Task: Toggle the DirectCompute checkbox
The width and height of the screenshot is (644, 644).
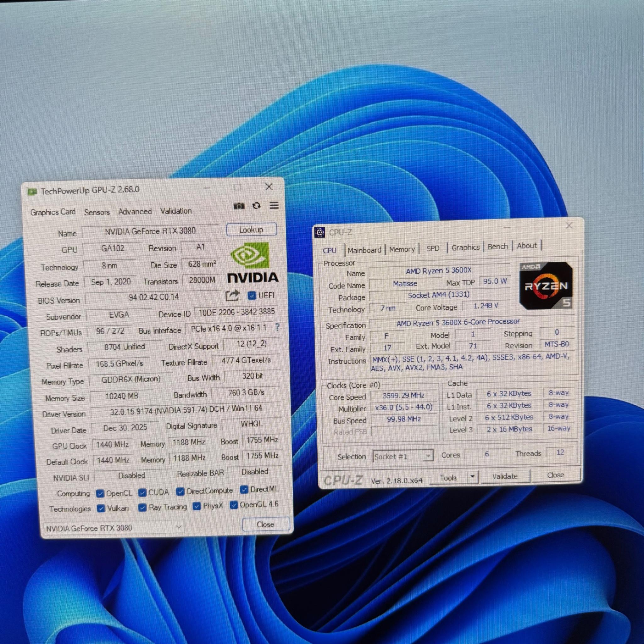Action: pos(180,491)
